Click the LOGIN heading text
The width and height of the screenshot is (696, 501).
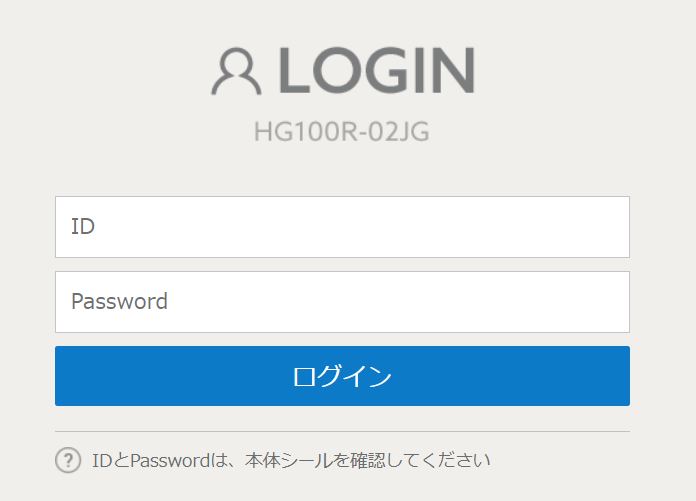click(x=375, y=70)
